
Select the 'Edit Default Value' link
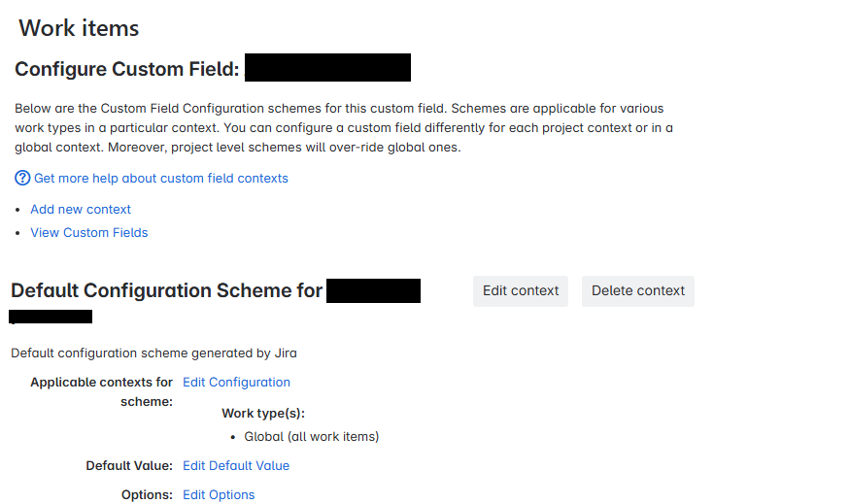(236, 466)
